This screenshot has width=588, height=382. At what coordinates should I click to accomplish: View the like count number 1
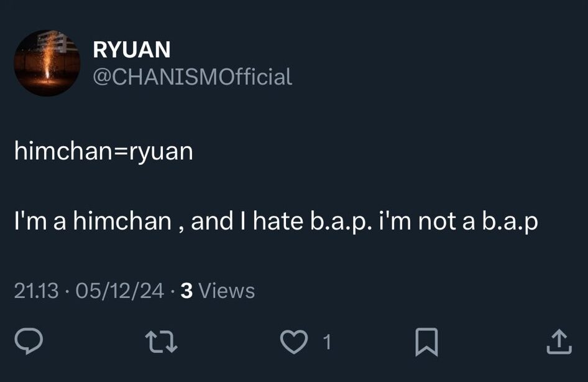tap(328, 341)
